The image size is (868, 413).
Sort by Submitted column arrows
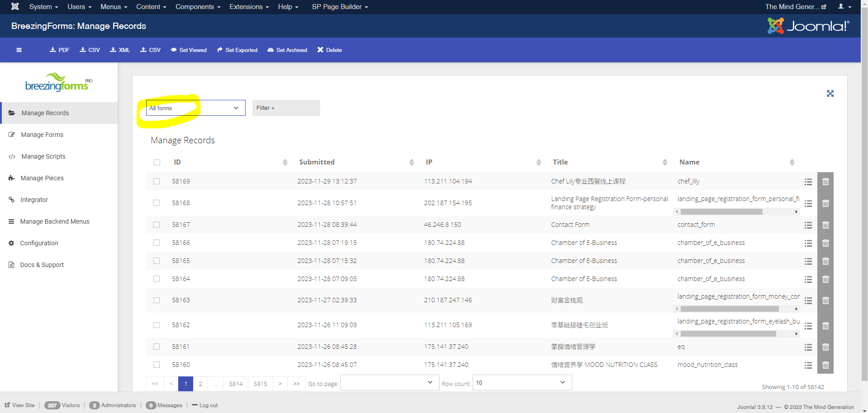pos(412,162)
